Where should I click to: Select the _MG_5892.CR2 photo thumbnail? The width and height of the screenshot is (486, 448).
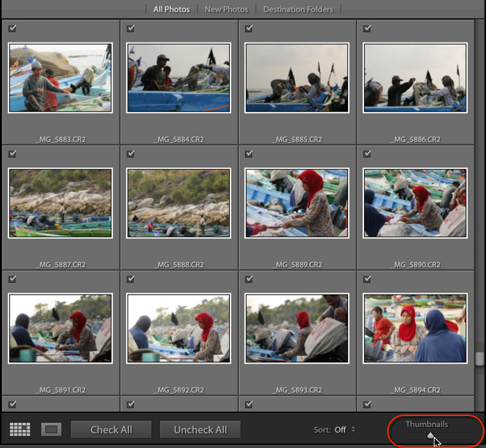[178, 329]
